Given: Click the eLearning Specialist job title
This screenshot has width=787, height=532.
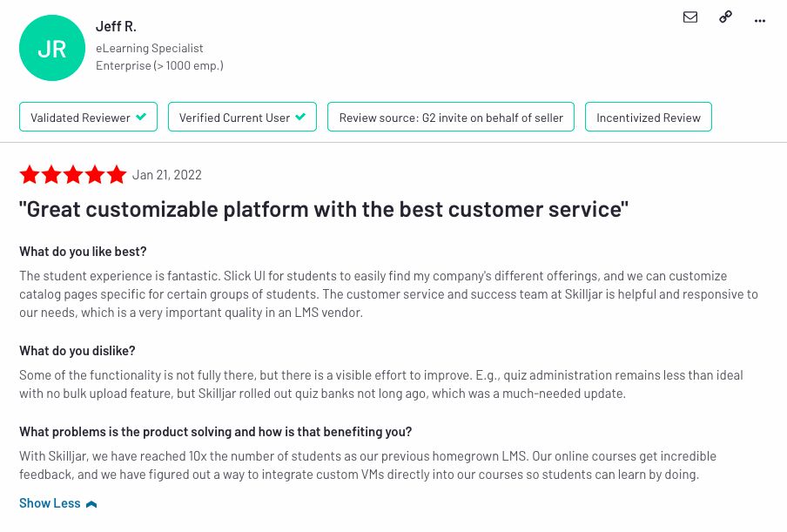Looking at the screenshot, I should (x=150, y=48).
